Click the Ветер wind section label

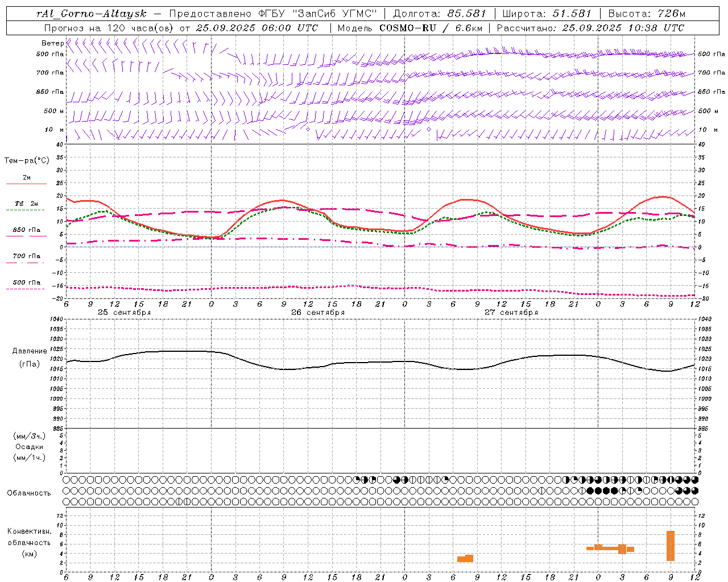pyautogui.click(x=52, y=43)
